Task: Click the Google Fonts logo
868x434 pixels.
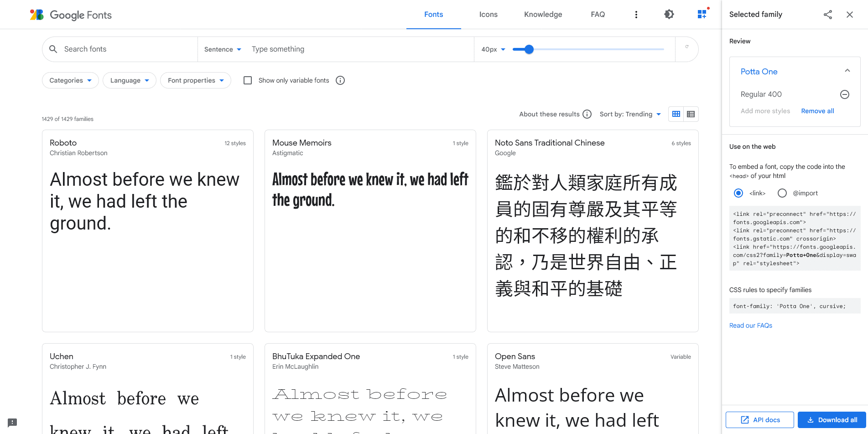Action: point(71,15)
